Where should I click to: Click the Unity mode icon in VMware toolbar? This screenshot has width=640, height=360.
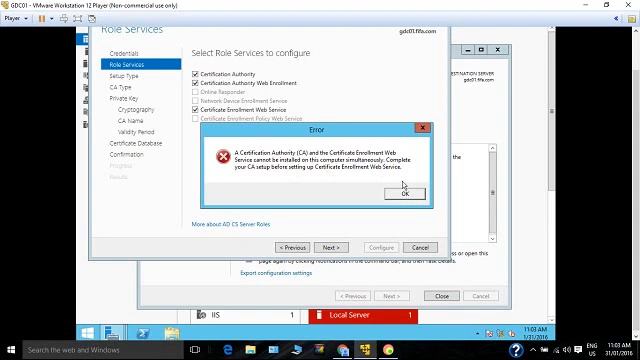(x=92, y=18)
